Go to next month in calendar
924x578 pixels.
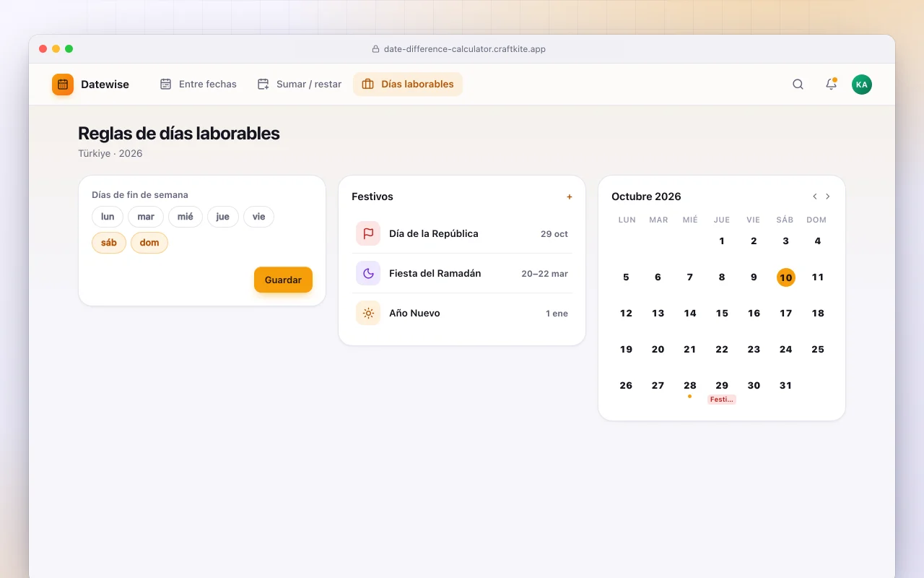click(x=828, y=197)
